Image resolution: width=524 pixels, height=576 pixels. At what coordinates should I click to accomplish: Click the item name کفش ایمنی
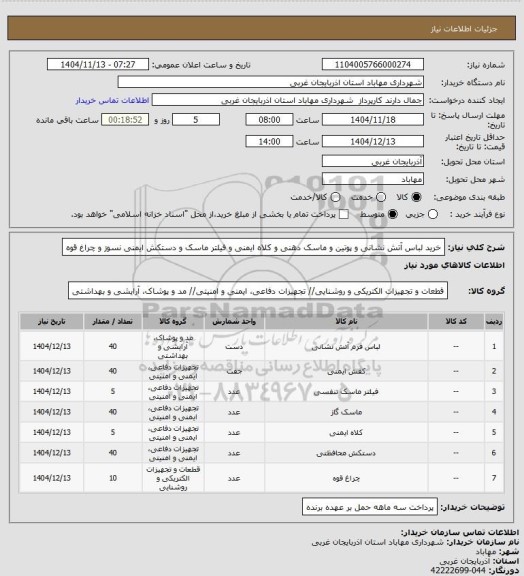[x=346, y=371]
